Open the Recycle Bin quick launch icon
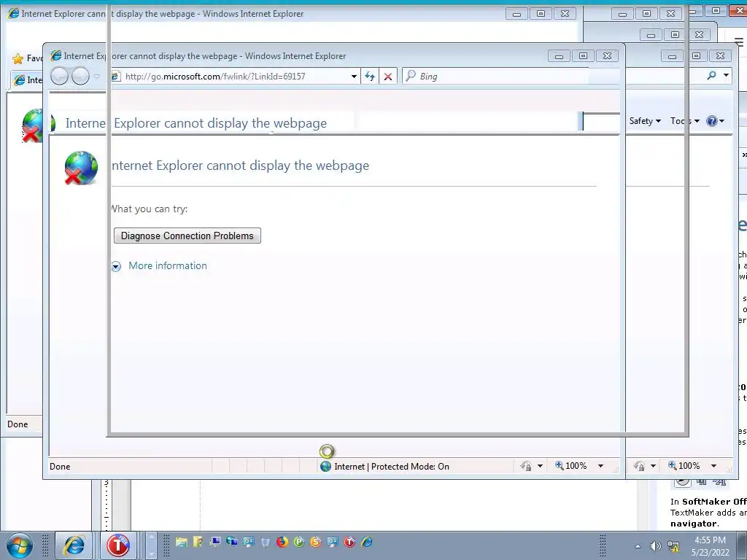Viewport: 747px width, 560px height. [x=266, y=542]
